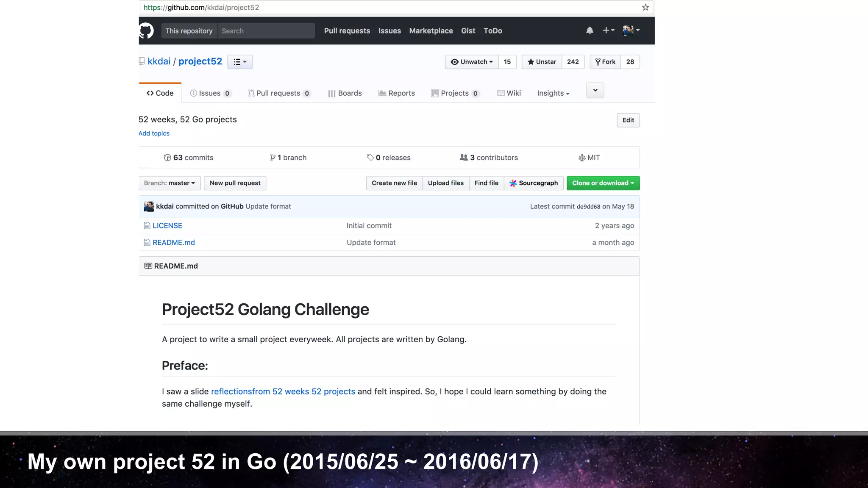Click the kkdai committer avatar
Screen dimensions: 868x488
tap(149, 206)
